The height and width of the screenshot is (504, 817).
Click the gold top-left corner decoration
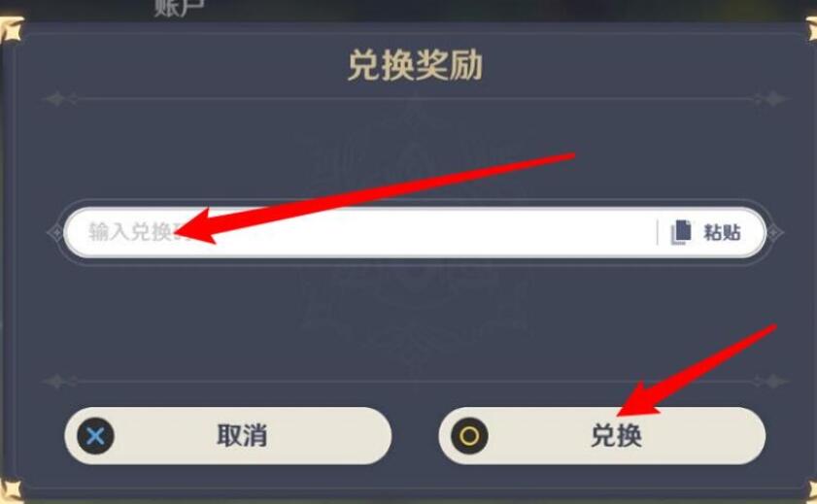[x=12, y=28]
